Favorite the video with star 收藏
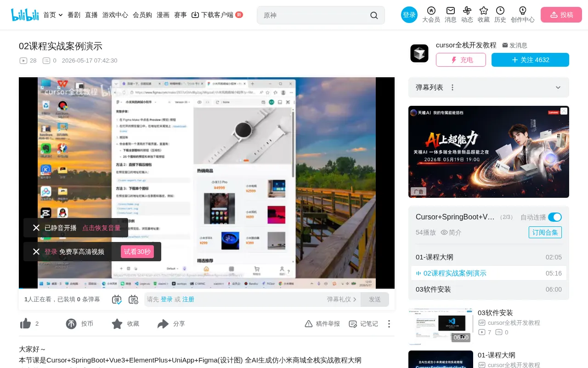The height and width of the screenshot is (368, 588). (117, 324)
